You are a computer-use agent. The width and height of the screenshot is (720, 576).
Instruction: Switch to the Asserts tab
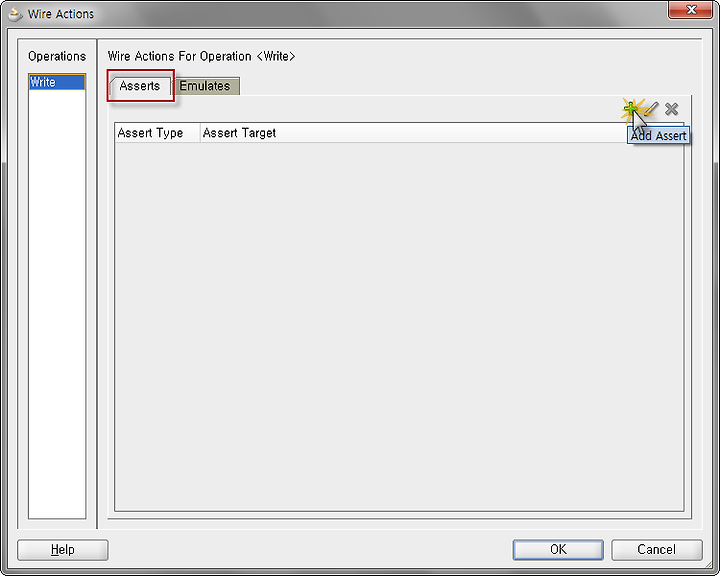tap(140, 86)
